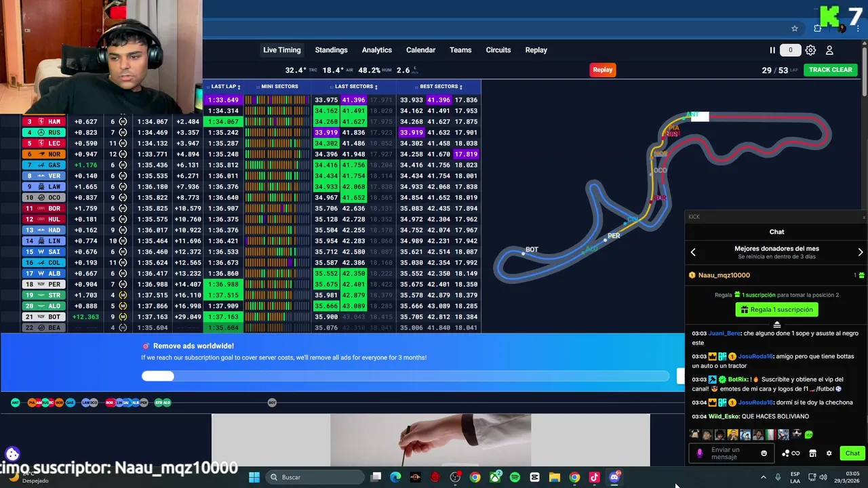
Task: Select the MINI SECTORS column header
Action: tap(279, 87)
